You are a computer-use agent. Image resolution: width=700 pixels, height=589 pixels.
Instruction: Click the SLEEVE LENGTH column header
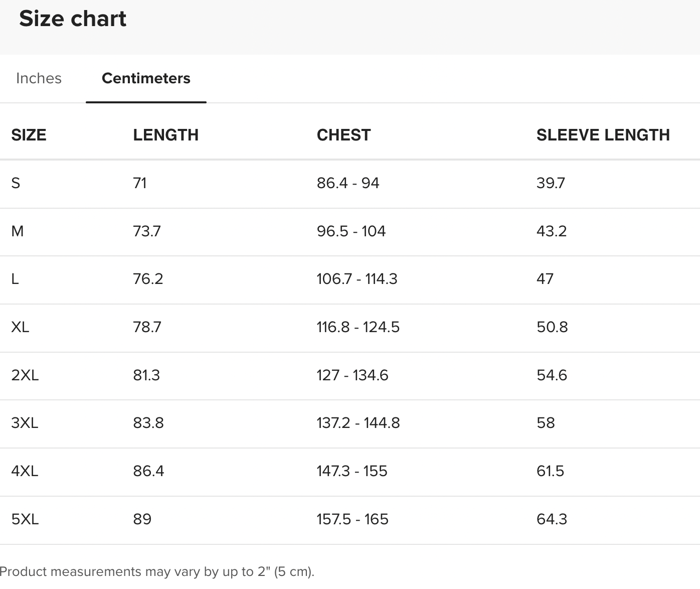603,135
